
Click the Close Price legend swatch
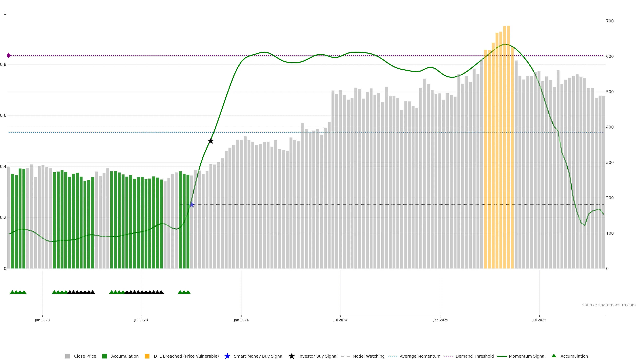click(67, 356)
